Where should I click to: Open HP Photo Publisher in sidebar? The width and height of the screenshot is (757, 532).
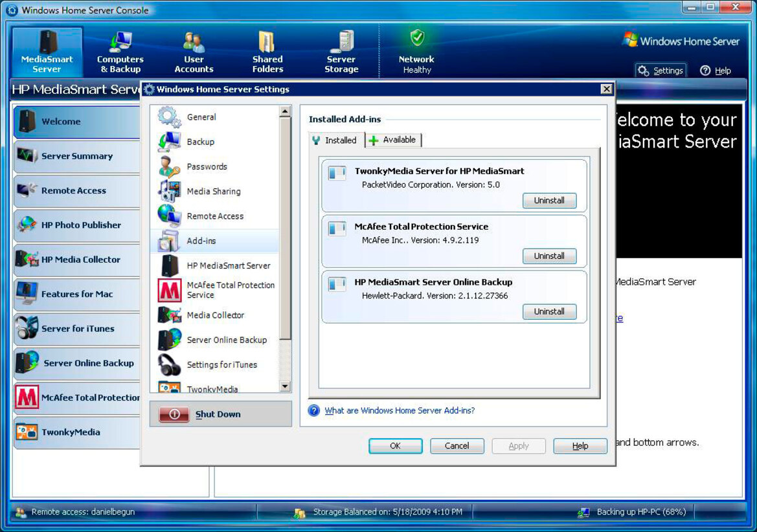77,225
